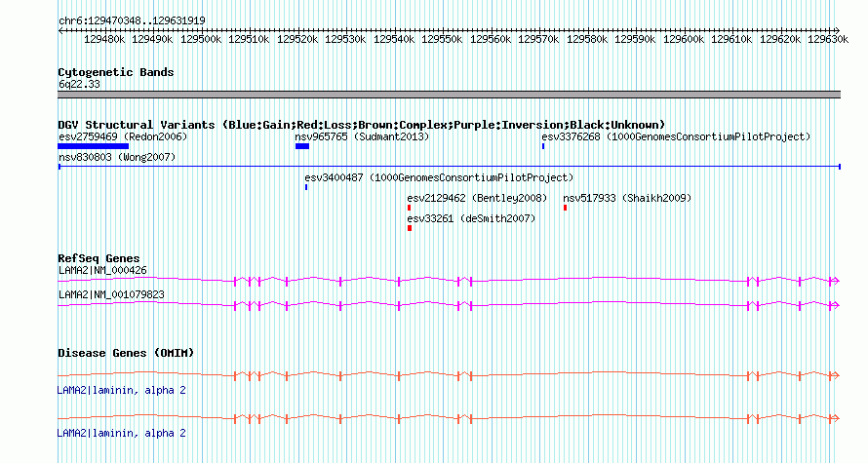Open the esv2759469 (Redon2006) label

123,136
